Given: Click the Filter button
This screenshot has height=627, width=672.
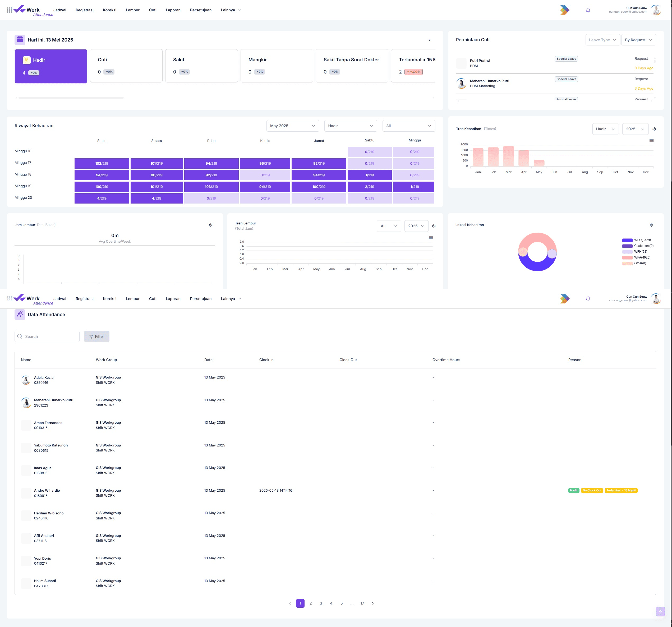Looking at the screenshot, I should click(97, 336).
